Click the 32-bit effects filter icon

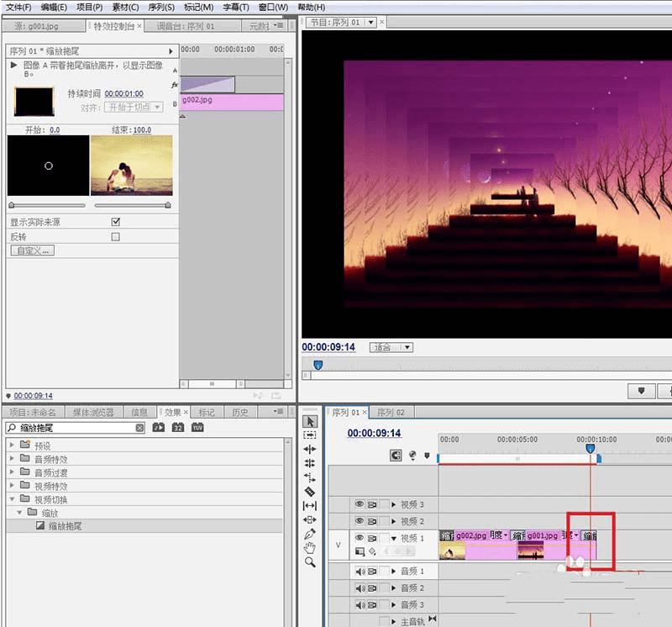178,428
